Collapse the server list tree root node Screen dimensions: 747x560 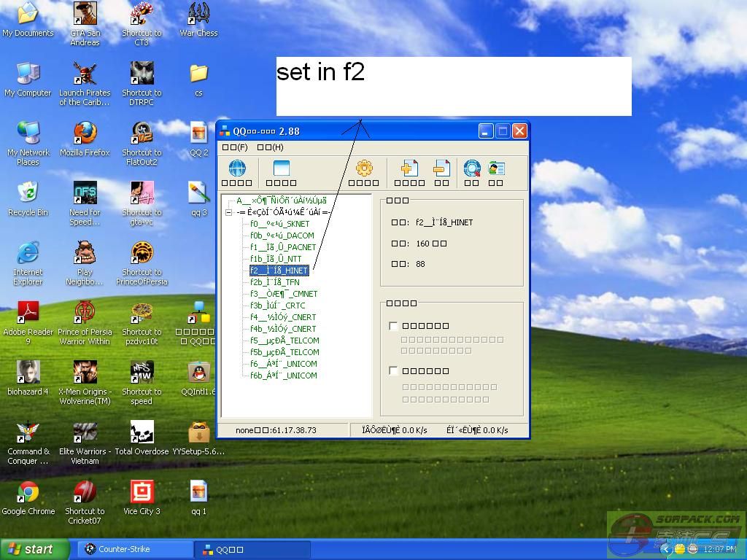tap(228, 212)
